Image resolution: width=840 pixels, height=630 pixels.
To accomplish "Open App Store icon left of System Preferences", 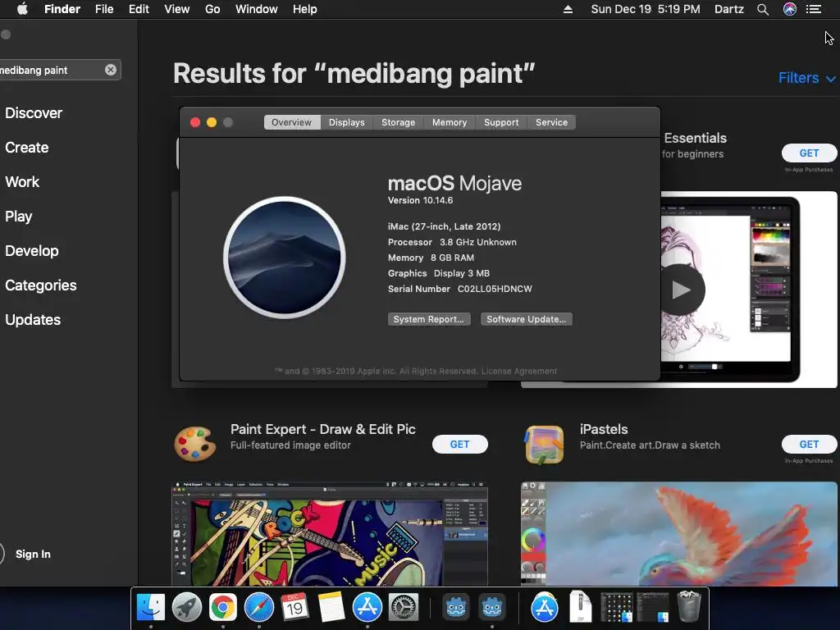I will click(x=367, y=608).
